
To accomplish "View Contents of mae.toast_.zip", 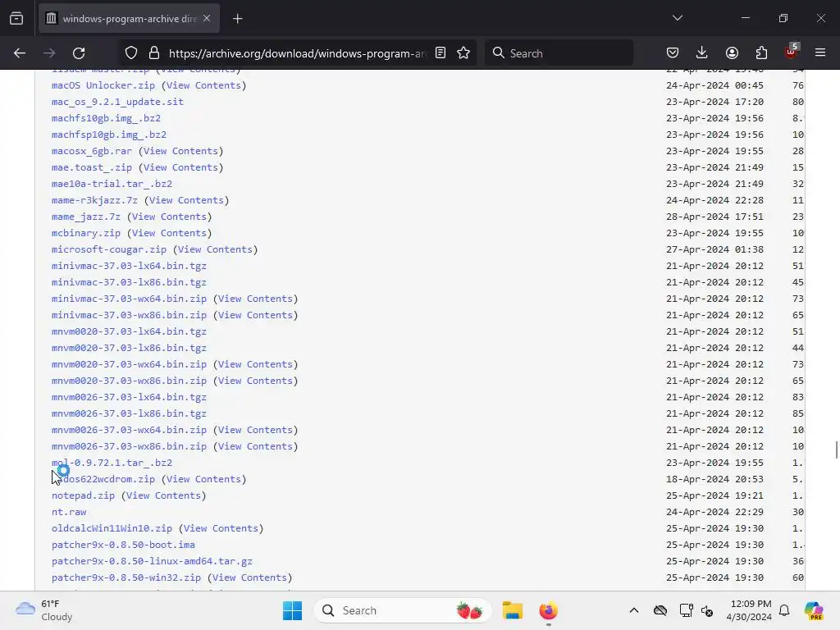I will pyautogui.click(x=180, y=167).
